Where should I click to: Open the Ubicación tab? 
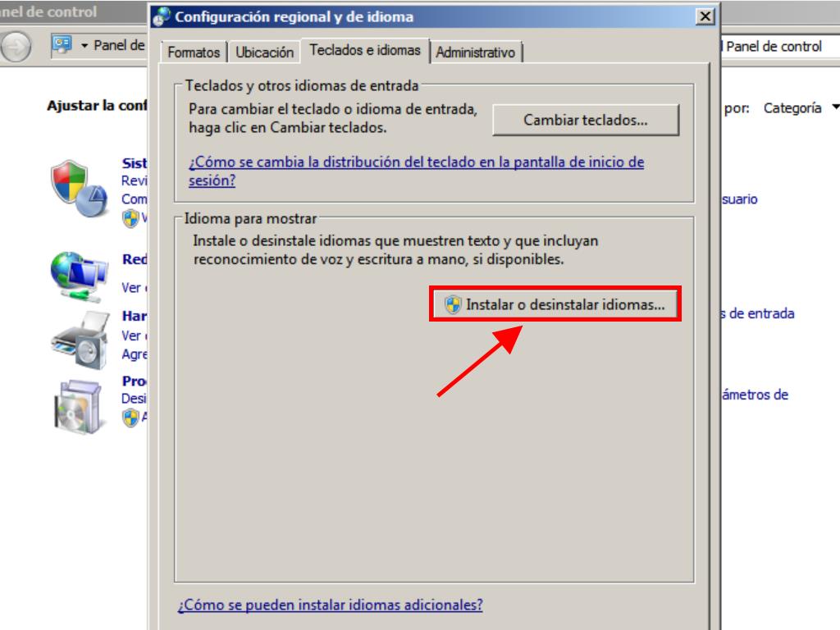[264, 52]
